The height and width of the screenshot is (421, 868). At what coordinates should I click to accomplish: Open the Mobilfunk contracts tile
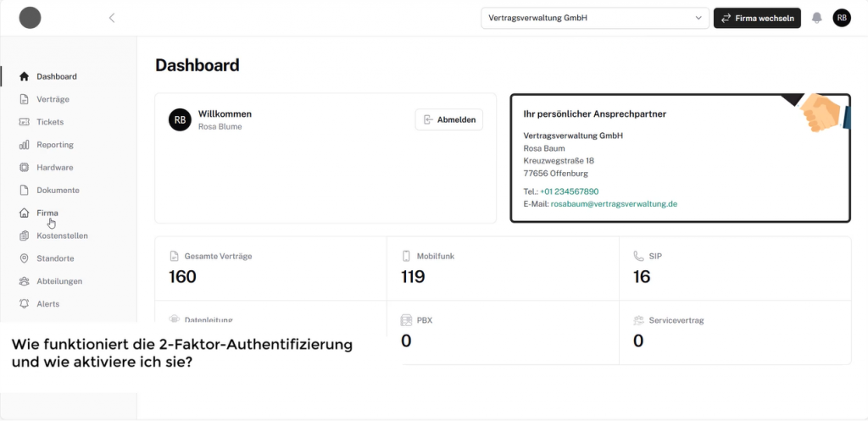click(503, 267)
